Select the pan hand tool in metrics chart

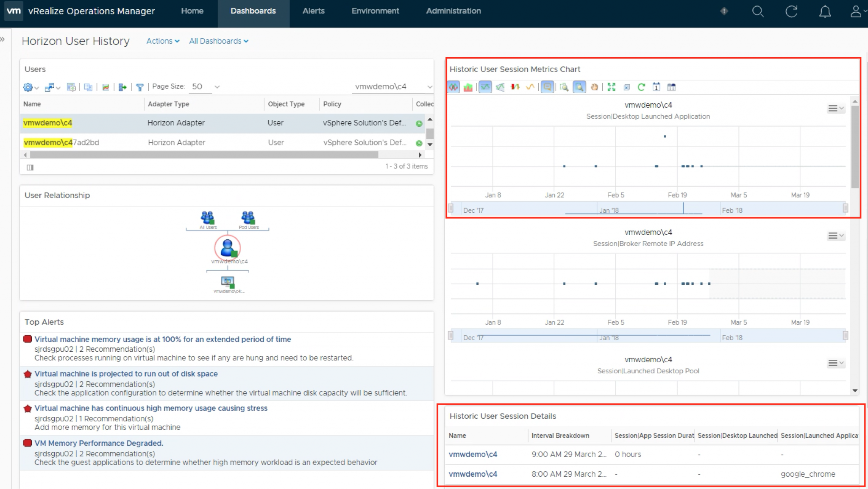[595, 87]
